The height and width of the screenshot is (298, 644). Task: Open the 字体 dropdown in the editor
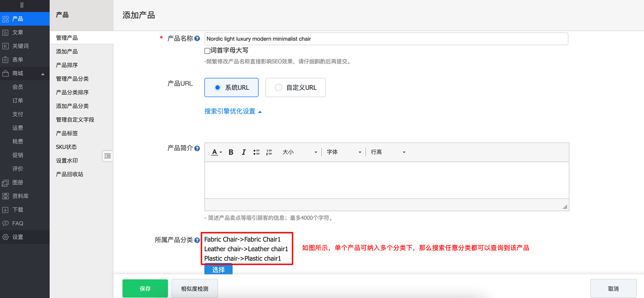point(343,152)
